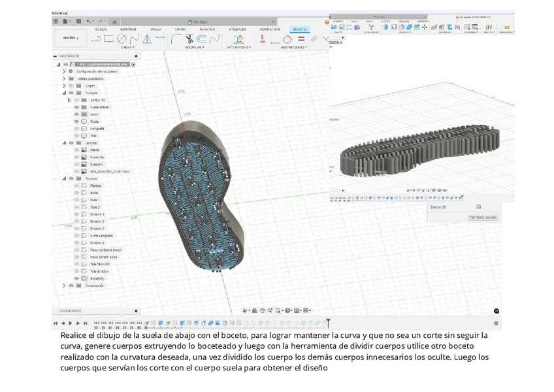Switch to the SÓLIDO tab
Viewport: 554px width, 392px height.
pos(101,29)
